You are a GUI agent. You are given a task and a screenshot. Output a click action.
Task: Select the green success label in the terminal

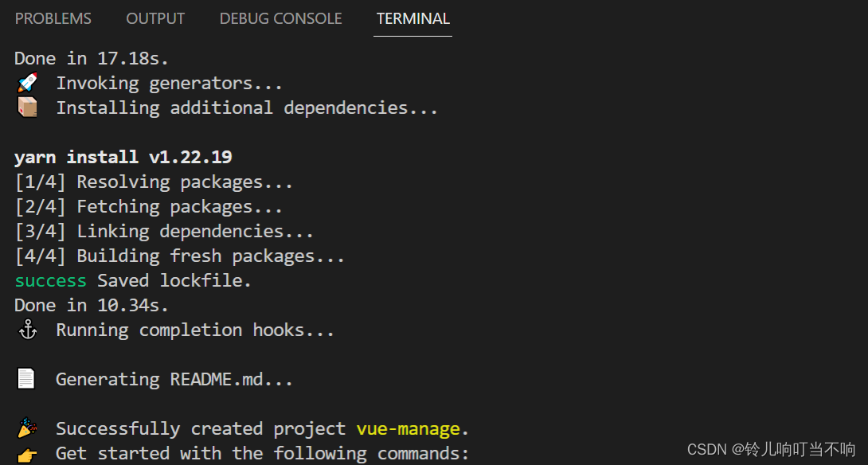[49, 280]
